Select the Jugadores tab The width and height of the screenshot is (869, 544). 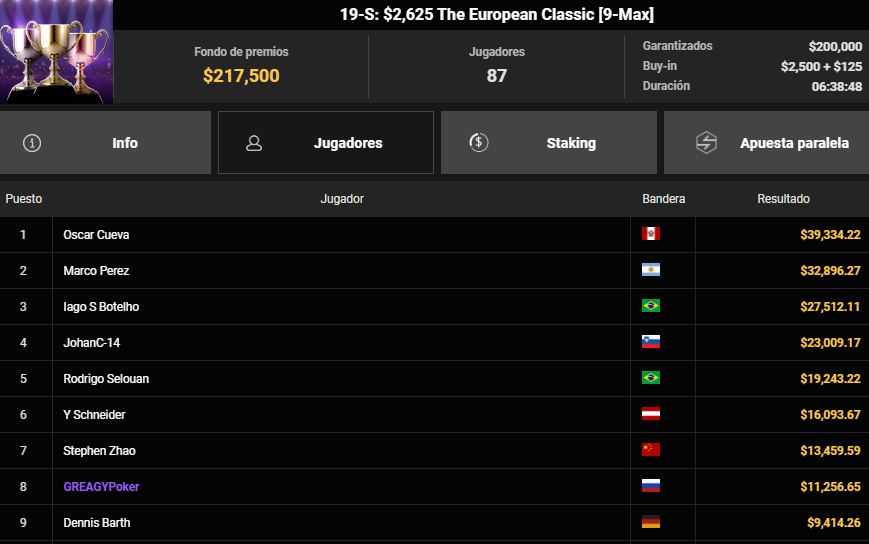(326, 142)
